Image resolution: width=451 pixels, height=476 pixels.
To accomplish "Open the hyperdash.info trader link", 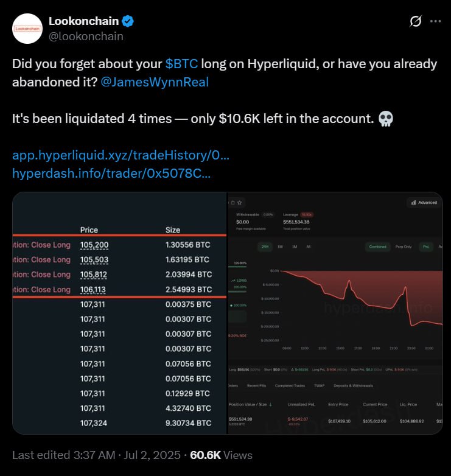I will (x=111, y=173).
